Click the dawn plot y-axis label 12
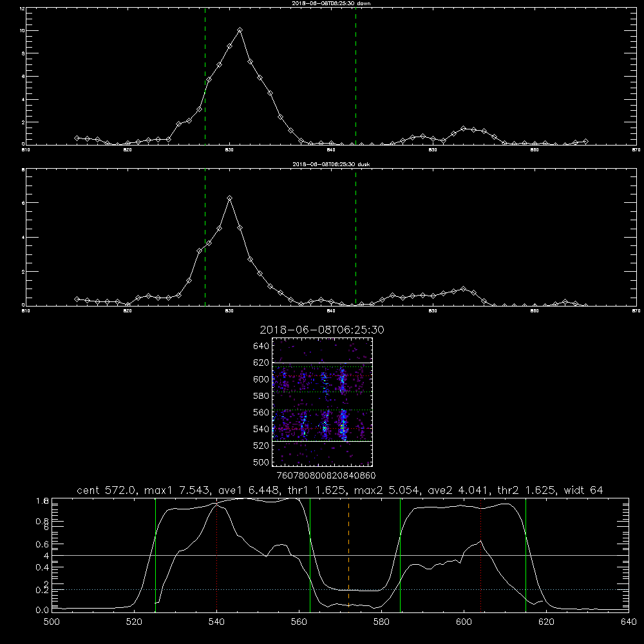The height and width of the screenshot is (644, 644). [x=22, y=8]
